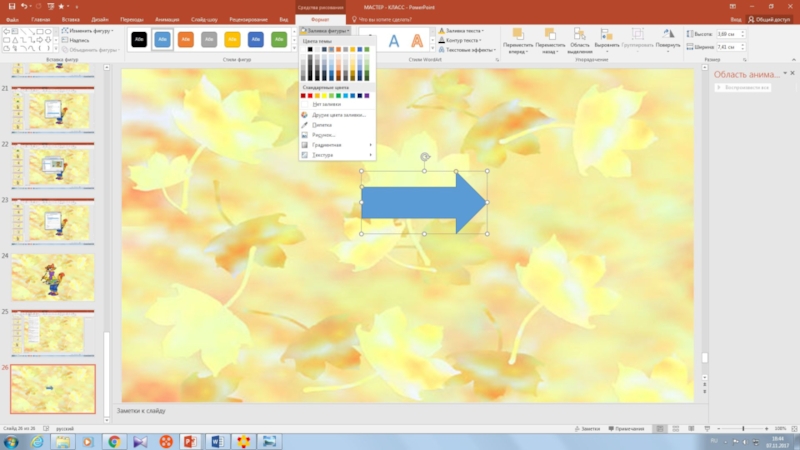Apply the yellow Abc shape style

(x=232, y=39)
